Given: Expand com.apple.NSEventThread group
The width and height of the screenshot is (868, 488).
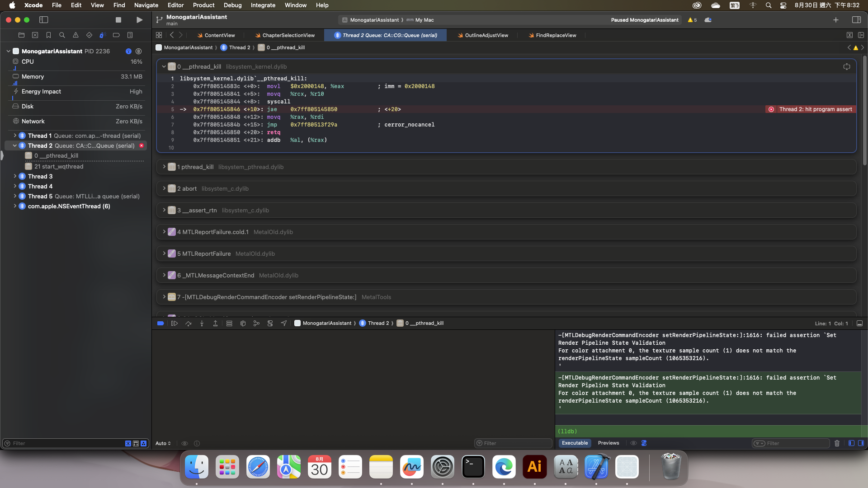Looking at the screenshot, I should coord(15,206).
